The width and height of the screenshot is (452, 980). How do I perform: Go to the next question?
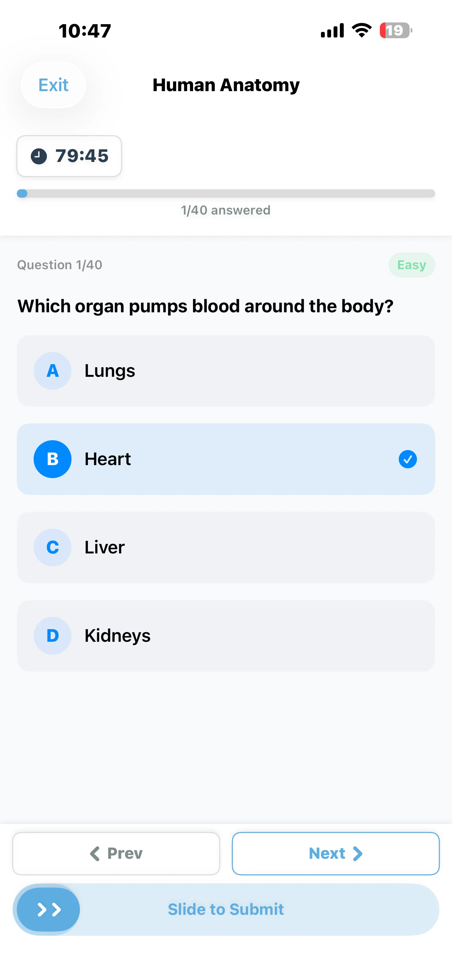(x=336, y=853)
